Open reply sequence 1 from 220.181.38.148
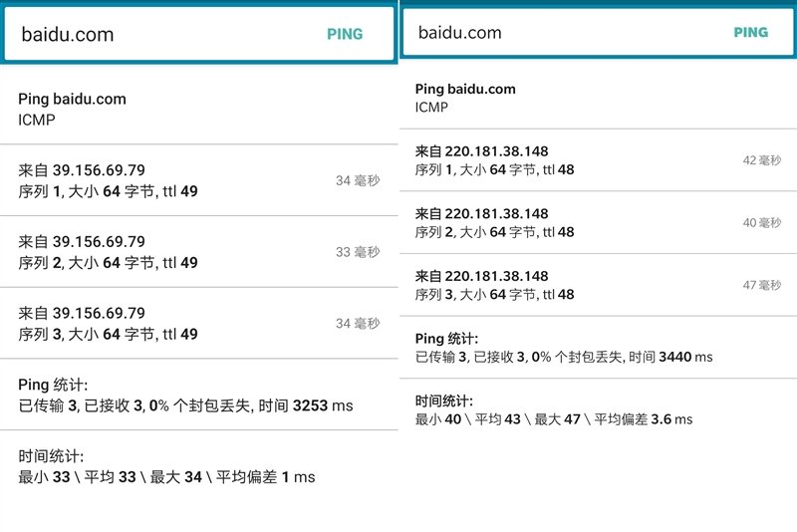The image size is (797, 532). point(599,160)
